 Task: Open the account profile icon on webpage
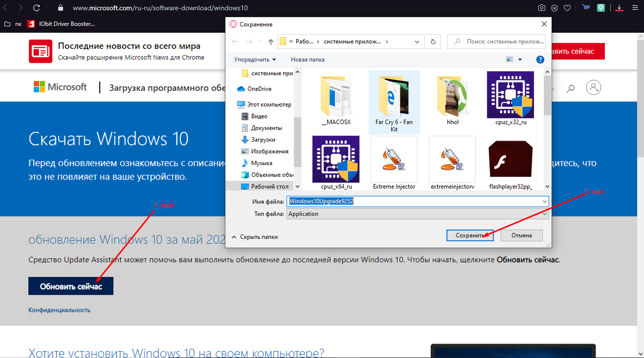[x=592, y=87]
